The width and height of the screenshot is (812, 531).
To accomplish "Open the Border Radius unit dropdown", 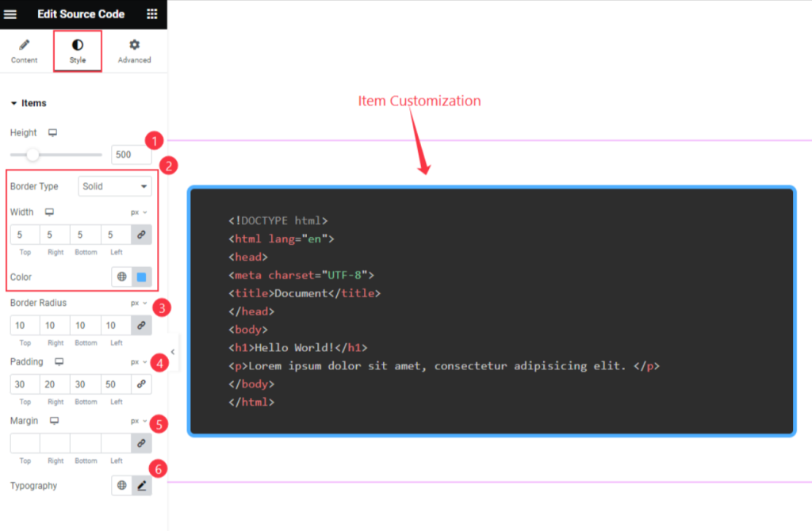I will 135,303.
